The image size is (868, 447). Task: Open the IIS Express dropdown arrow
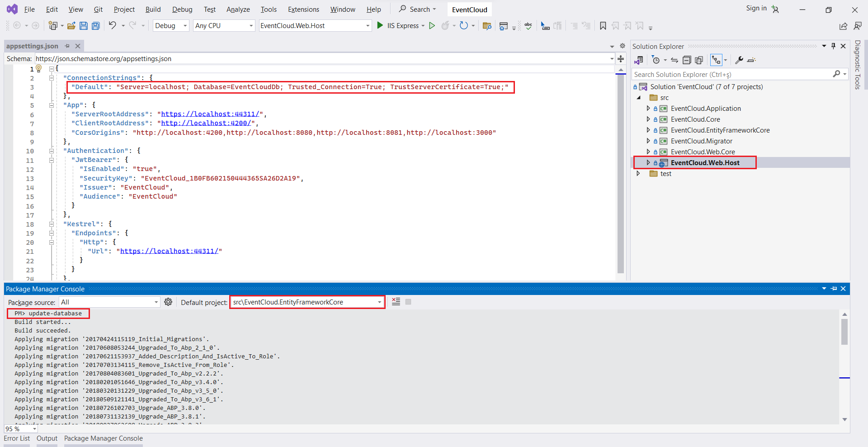coord(423,26)
